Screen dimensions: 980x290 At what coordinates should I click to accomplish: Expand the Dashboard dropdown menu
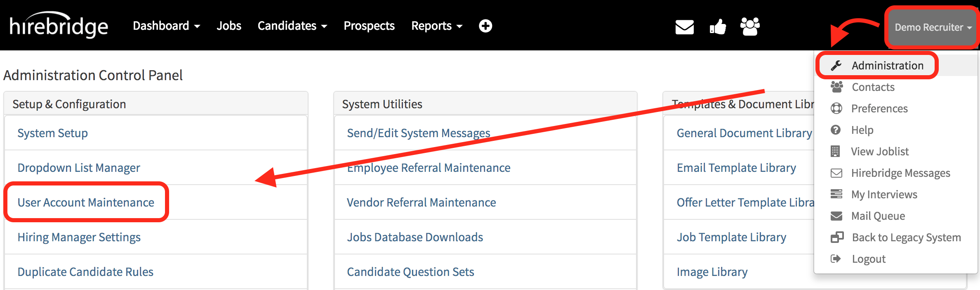[x=166, y=26]
